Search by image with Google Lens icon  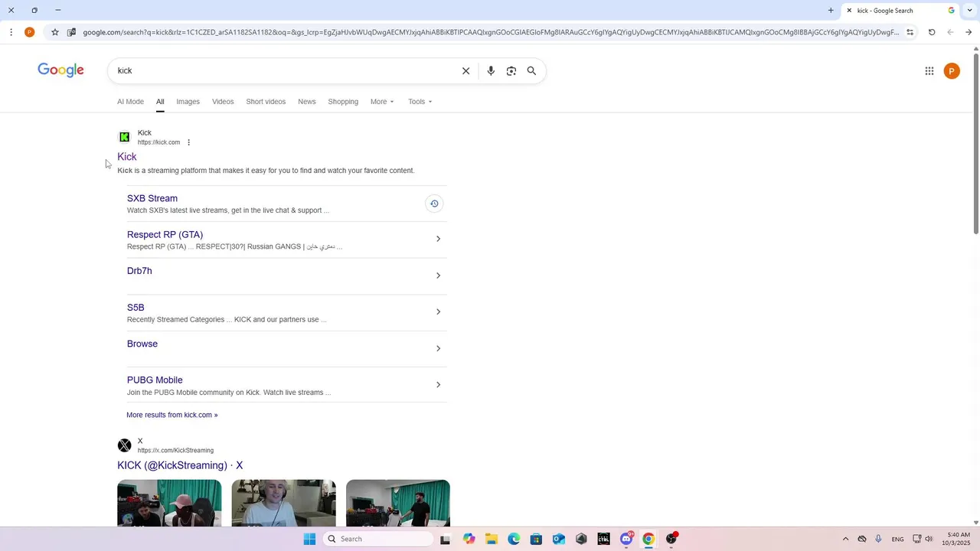pyautogui.click(x=511, y=71)
